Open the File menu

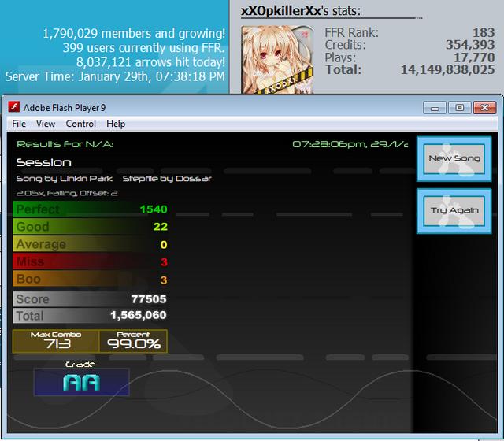pyautogui.click(x=19, y=124)
